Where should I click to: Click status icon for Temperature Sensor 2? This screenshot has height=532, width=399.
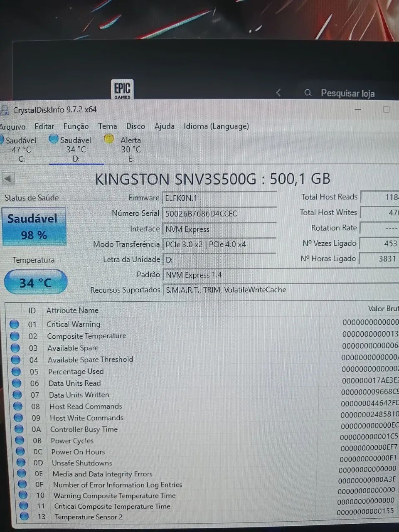[x=25, y=517]
